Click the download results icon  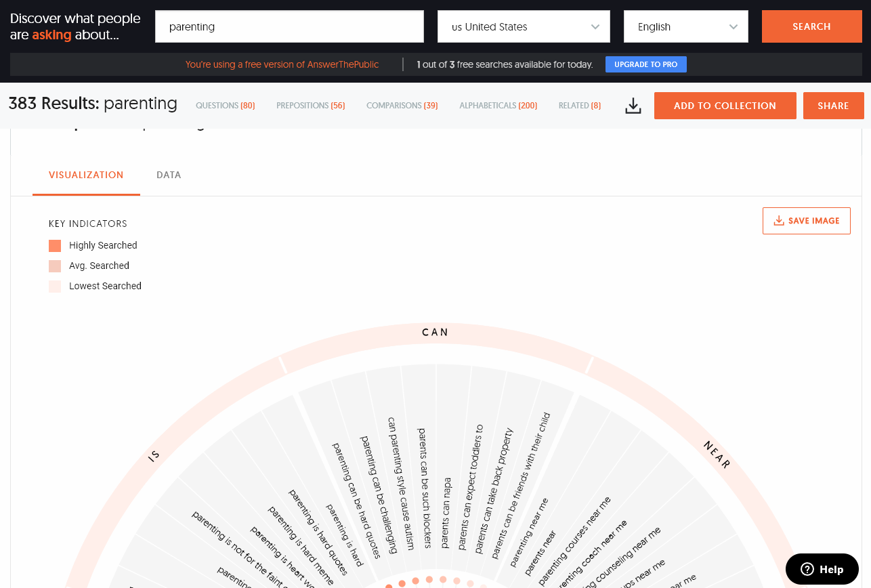(633, 106)
